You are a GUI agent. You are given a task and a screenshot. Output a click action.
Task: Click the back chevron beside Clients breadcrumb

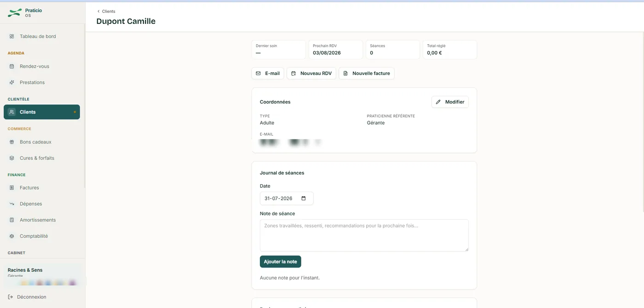click(98, 11)
